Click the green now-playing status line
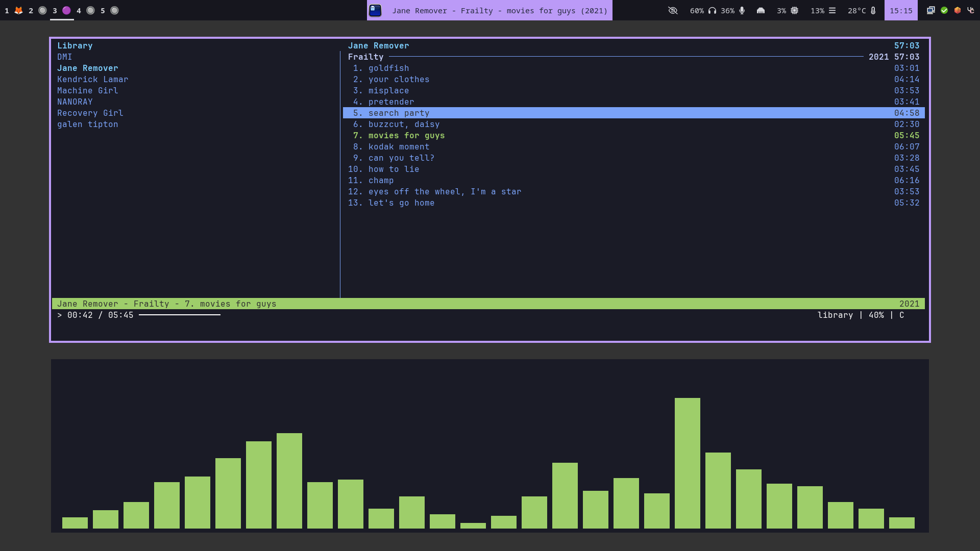Image resolution: width=980 pixels, height=551 pixels. [488, 304]
